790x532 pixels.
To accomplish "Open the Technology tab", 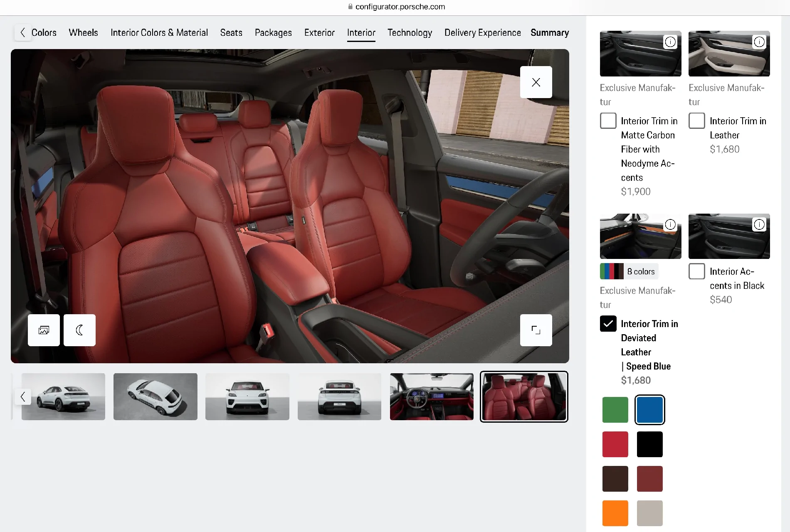I will tap(410, 33).
